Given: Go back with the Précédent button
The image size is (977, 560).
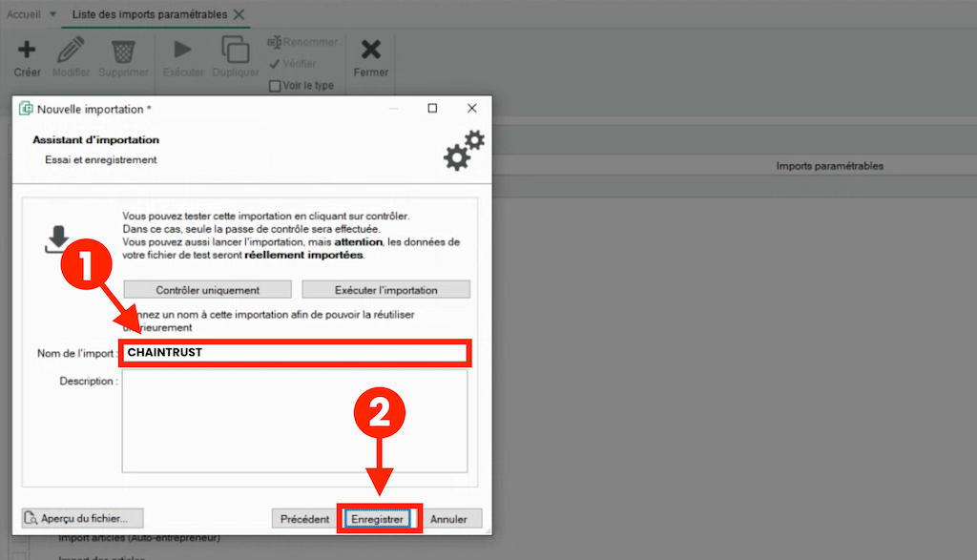Looking at the screenshot, I should click(304, 519).
